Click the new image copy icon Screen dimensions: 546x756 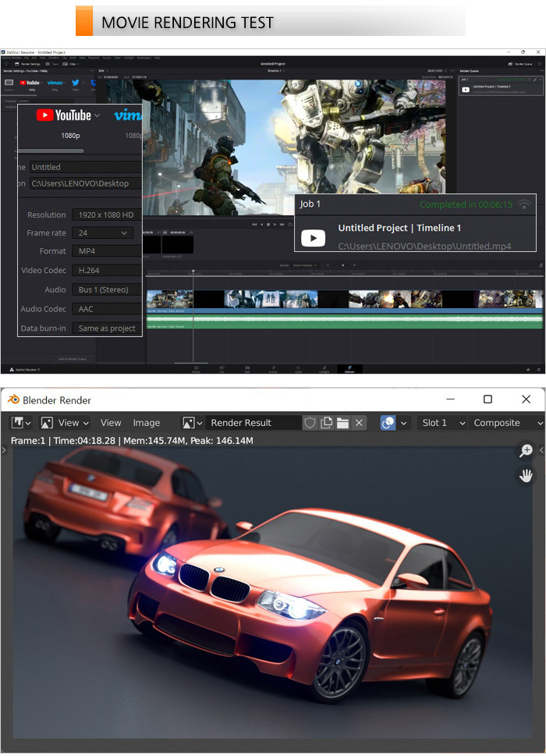326,423
